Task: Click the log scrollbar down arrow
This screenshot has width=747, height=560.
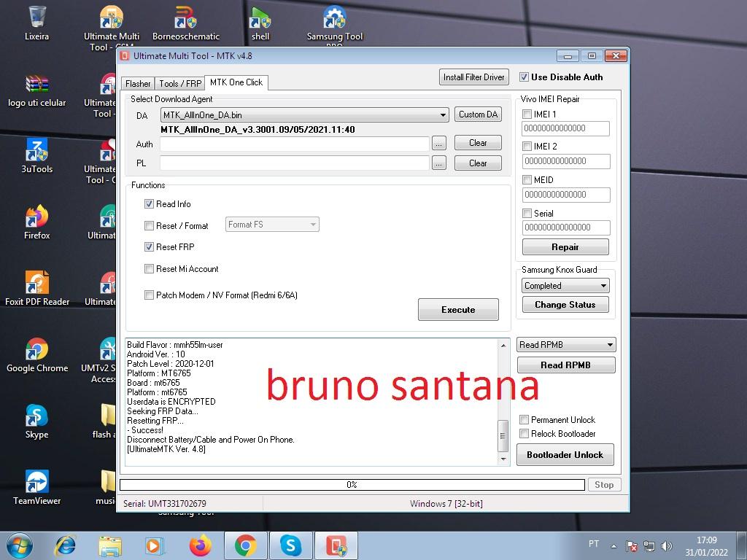Action: click(503, 459)
